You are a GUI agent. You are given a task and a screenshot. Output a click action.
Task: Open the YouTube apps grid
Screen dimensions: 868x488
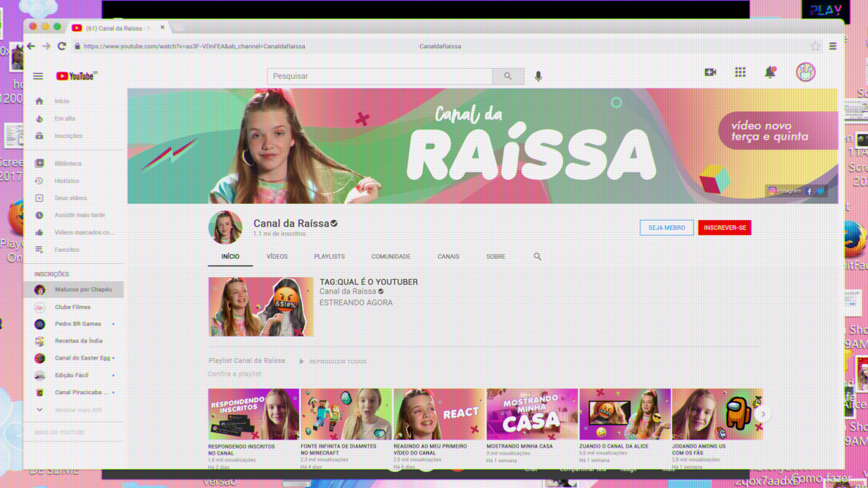pos(740,72)
